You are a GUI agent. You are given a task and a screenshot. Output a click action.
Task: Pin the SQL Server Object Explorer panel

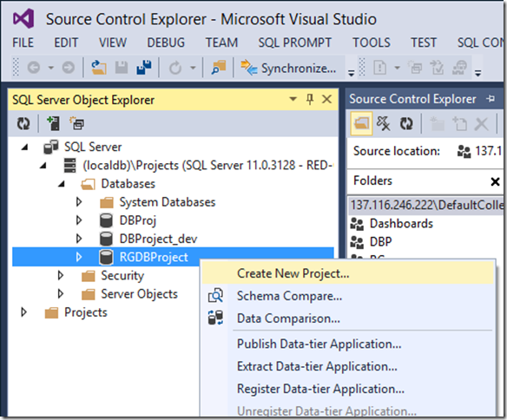pyautogui.click(x=310, y=99)
